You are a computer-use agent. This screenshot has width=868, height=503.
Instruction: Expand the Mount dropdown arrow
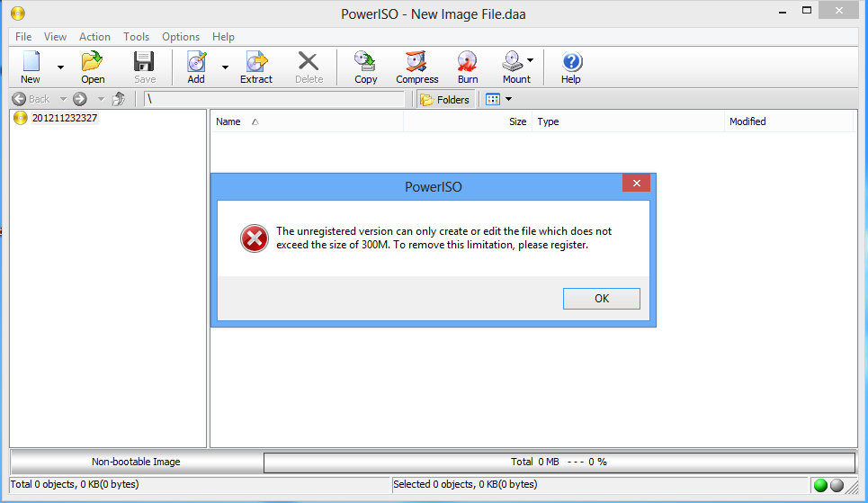pyautogui.click(x=531, y=59)
